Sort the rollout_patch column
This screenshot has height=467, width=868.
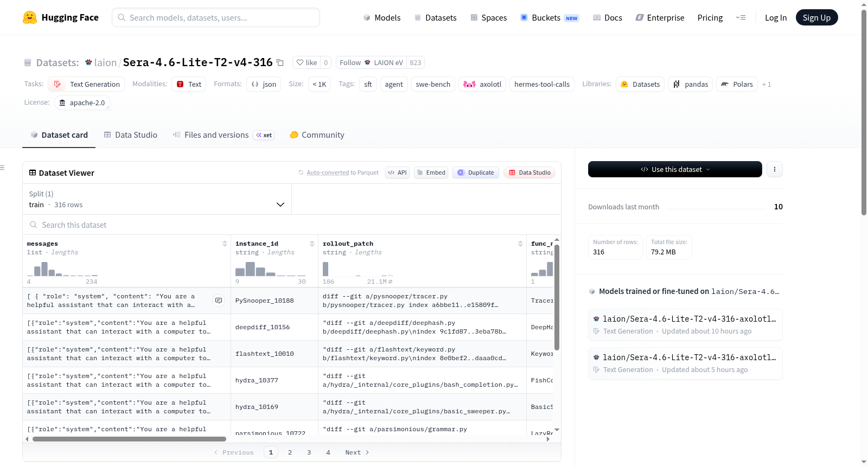pyautogui.click(x=520, y=244)
